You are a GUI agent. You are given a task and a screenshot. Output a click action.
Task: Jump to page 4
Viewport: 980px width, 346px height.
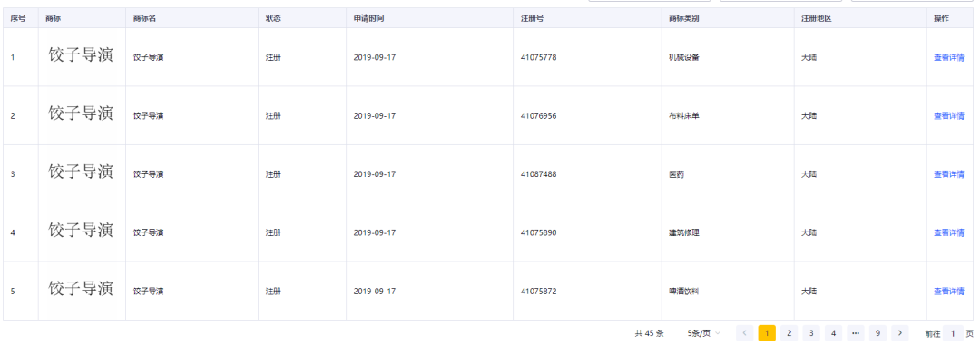(x=833, y=333)
